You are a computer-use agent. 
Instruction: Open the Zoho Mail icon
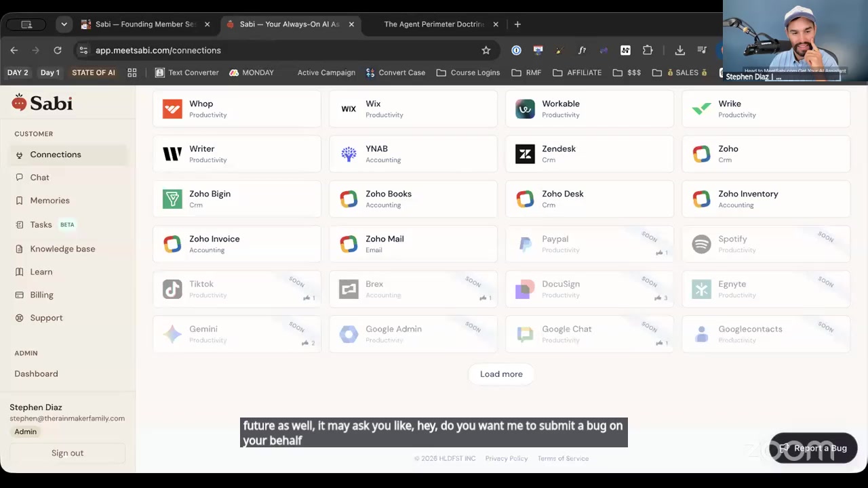click(x=349, y=244)
